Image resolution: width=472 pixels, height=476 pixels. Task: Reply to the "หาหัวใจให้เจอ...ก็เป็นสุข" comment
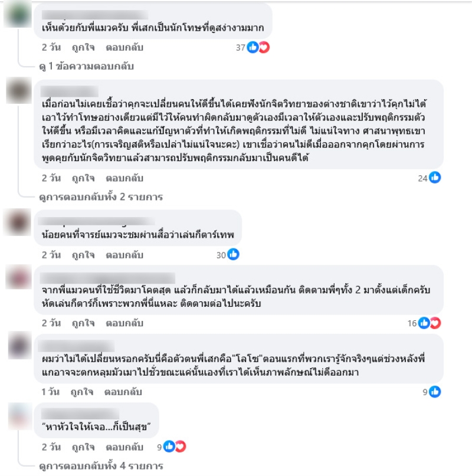pos(124,447)
